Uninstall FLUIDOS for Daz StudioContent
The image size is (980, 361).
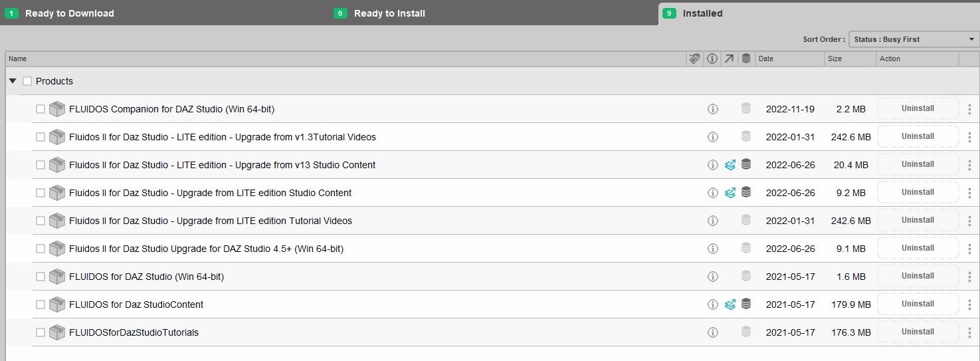(918, 304)
